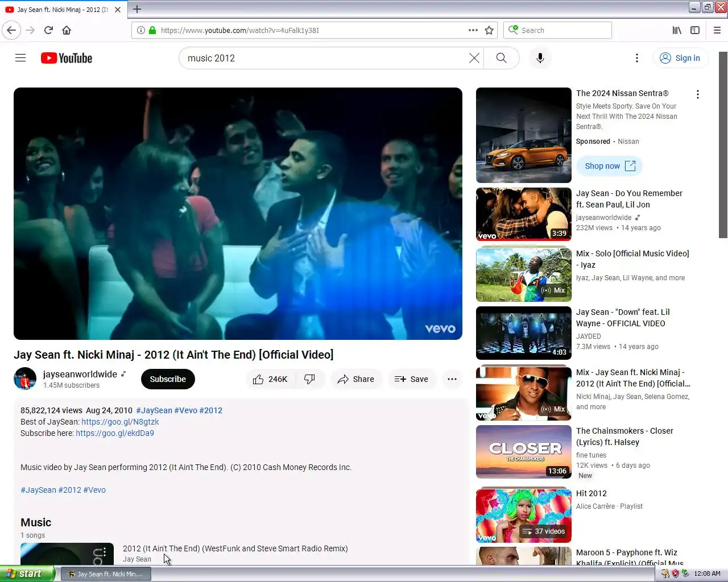The width and height of the screenshot is (728, 582).
Task: Open Mix - Jay Sean ft. Nicki Minaj title
Action: 633,378
